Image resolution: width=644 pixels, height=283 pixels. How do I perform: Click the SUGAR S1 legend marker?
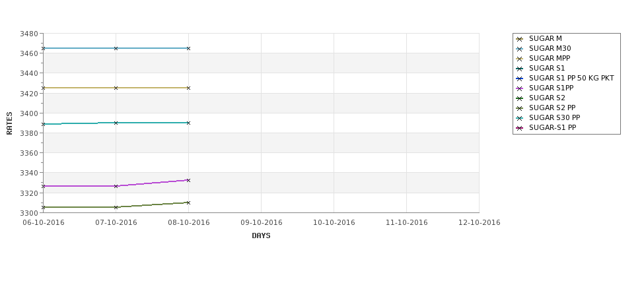(x=520, y=69)
